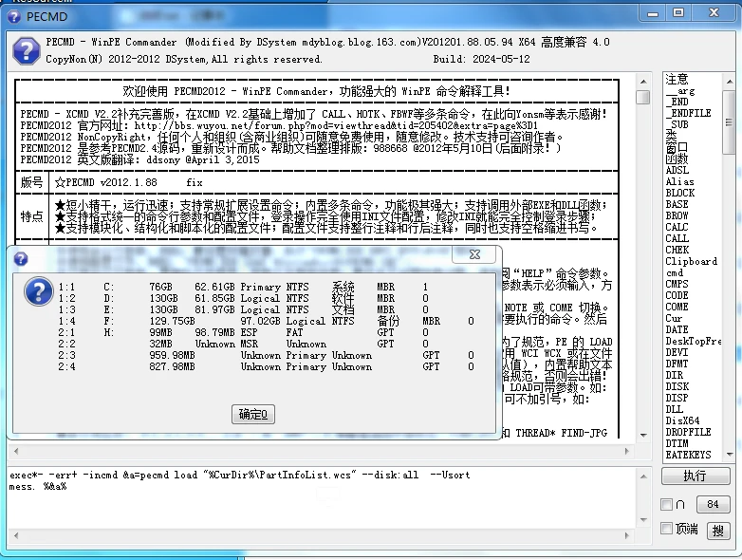This screenshot has width=742, height=560.
Task: Click command list scroll-up arrow
Action: point(730,82)
